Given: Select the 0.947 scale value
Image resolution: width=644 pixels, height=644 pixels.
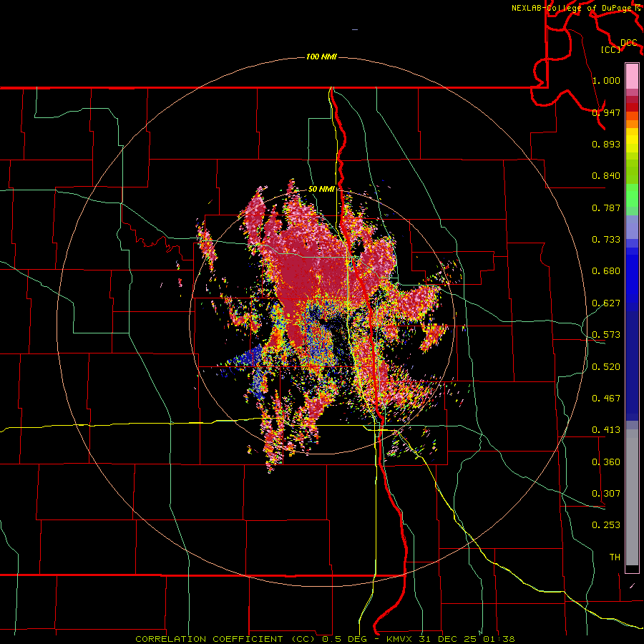Looking at the screenshot, I should click(x=606, y=112).
